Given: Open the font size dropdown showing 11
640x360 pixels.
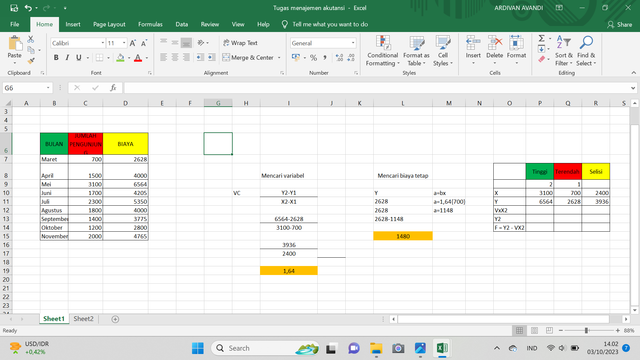Looking at the screenshot, I should [124, 43].
